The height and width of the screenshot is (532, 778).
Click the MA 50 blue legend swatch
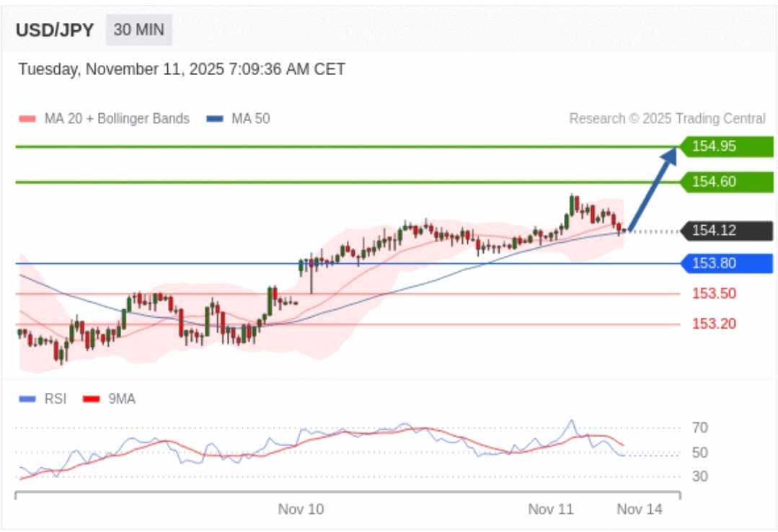(x=214, y=119)
